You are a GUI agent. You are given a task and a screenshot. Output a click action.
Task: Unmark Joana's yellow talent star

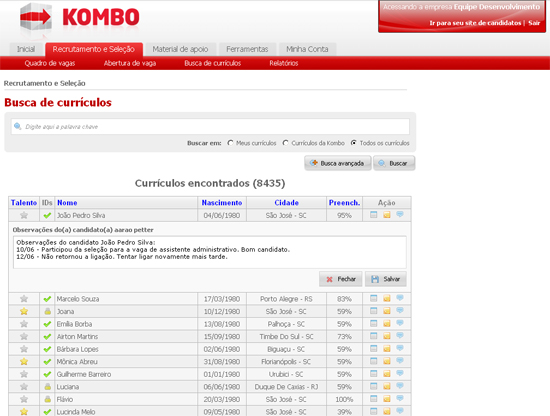click(x=24, y=311)
